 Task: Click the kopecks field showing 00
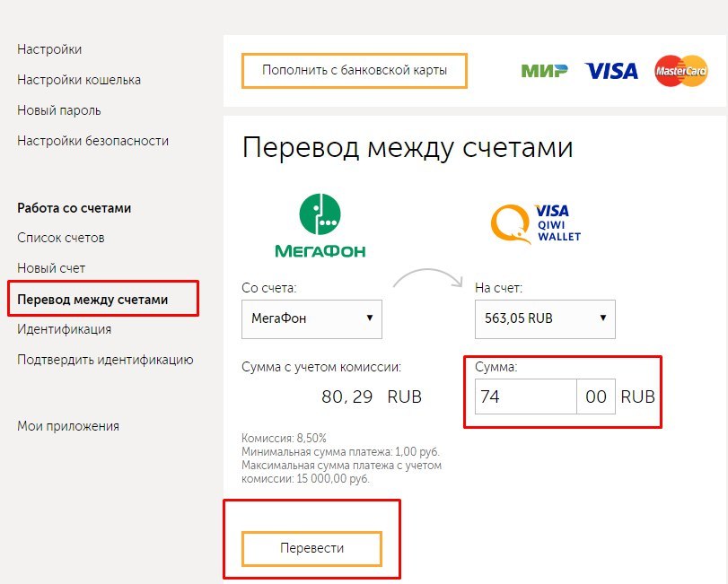596,397
